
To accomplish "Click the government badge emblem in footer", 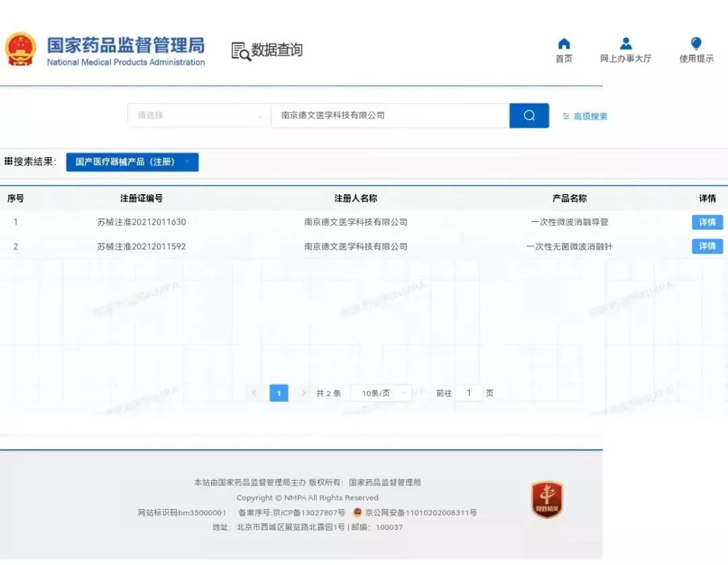I will 547,498.
